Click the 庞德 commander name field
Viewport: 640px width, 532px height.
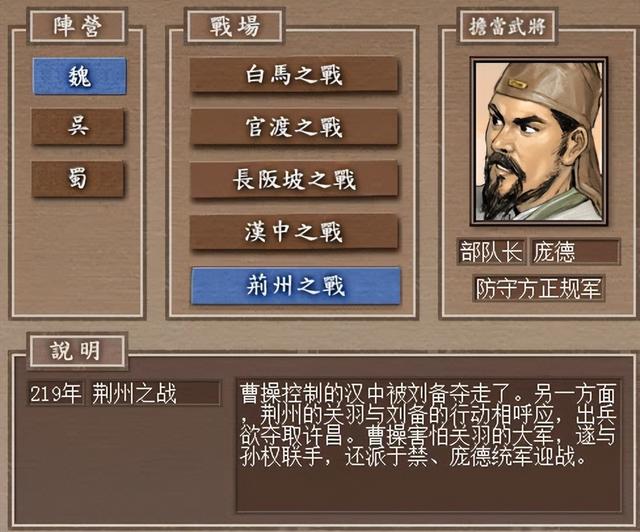[x=575, y=252]
